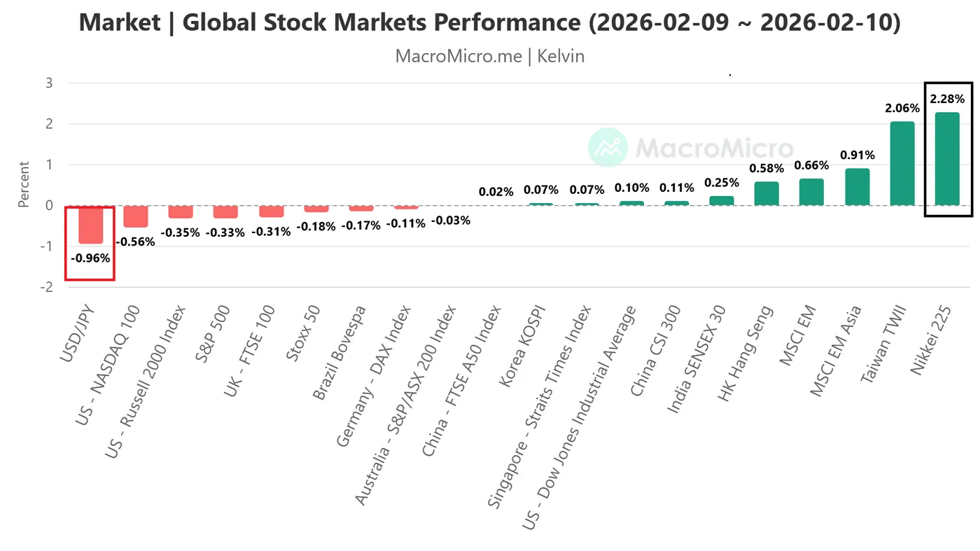
Task: Click the chart title text
Action: [x=489, y=22]
